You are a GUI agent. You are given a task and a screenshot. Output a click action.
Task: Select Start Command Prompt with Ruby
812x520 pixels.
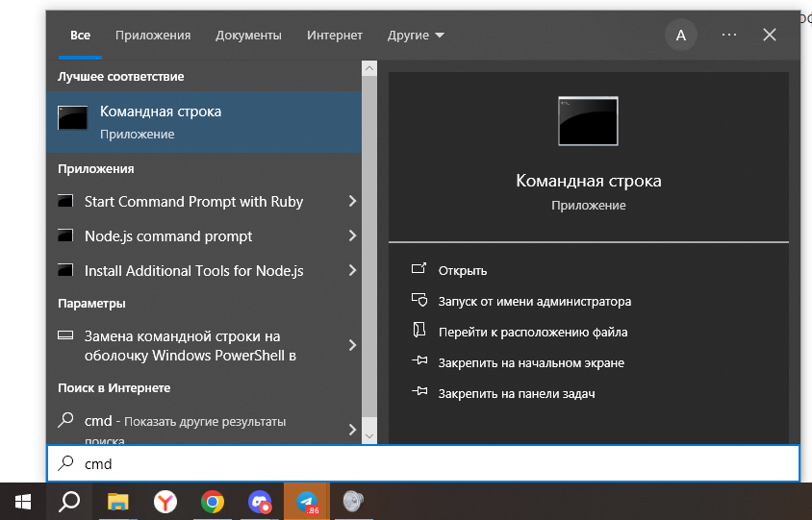pos(193,201)
